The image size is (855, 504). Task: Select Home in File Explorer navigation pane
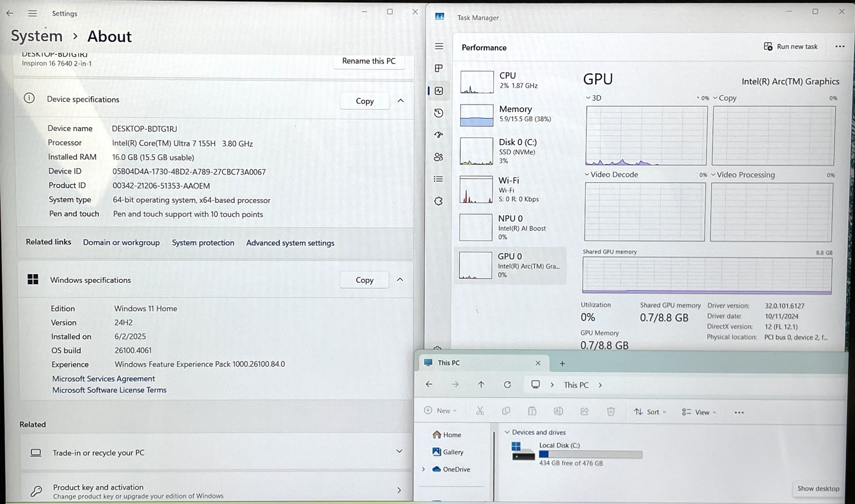[447, 435]
